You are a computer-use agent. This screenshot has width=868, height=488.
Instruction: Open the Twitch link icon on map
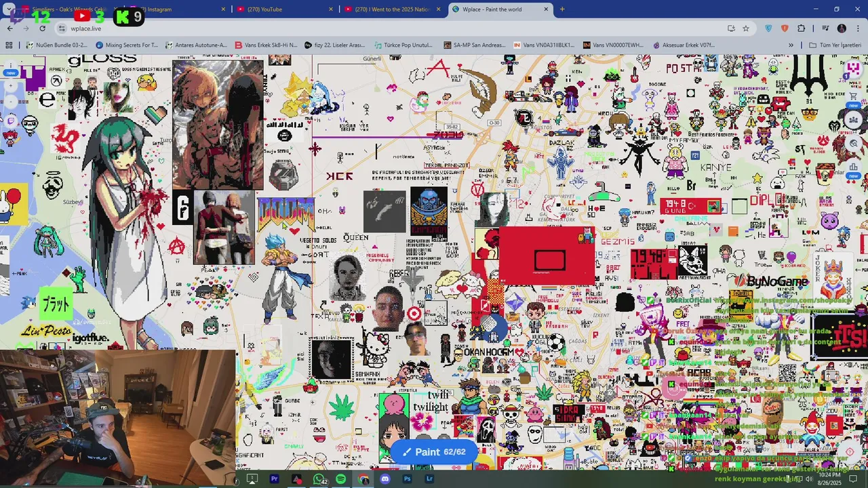[10, 121]
